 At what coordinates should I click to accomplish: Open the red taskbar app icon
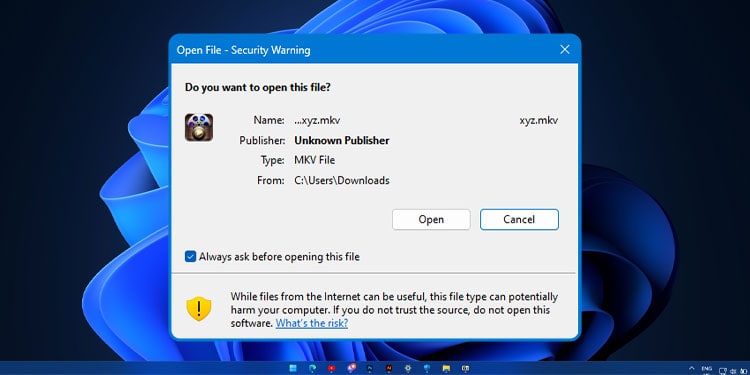(331, 368)
